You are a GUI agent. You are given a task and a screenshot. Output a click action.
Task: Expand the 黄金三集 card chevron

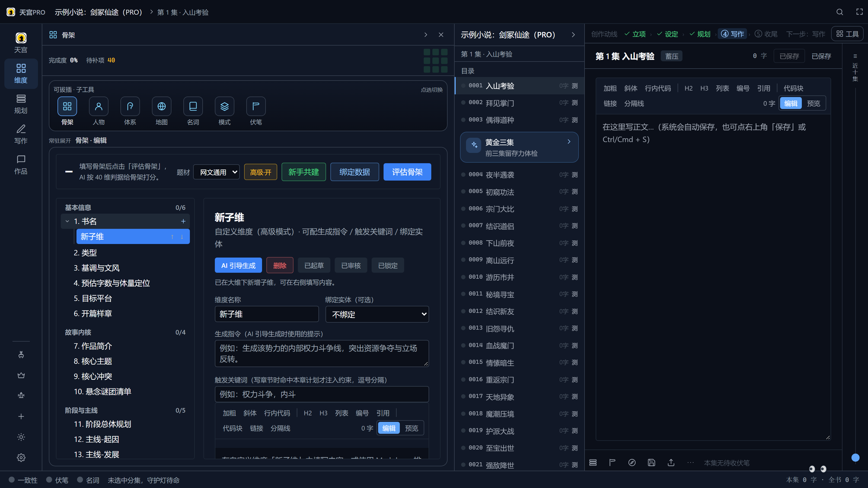(569, 142)
